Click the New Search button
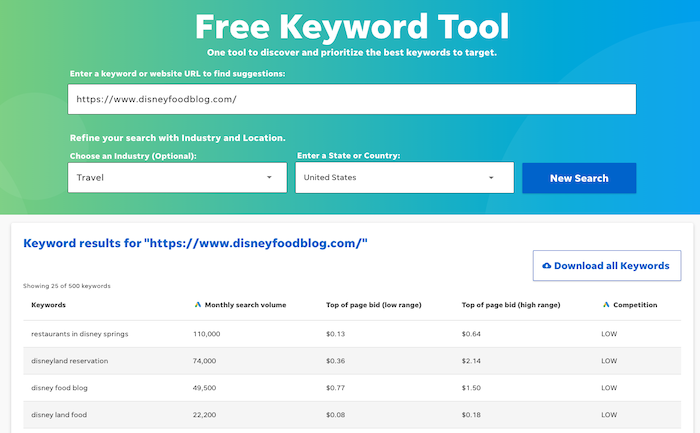The width and height of the screenshot is (700, 433). point(579,178)
